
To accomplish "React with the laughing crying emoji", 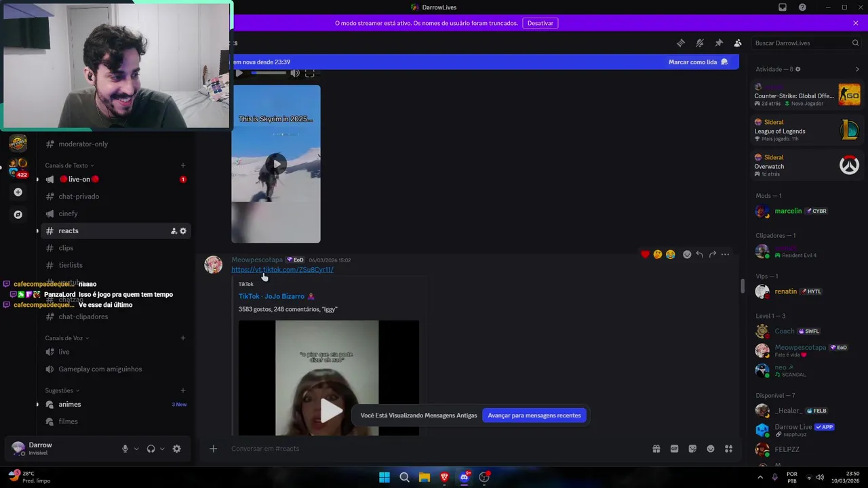I will point(671,254).
